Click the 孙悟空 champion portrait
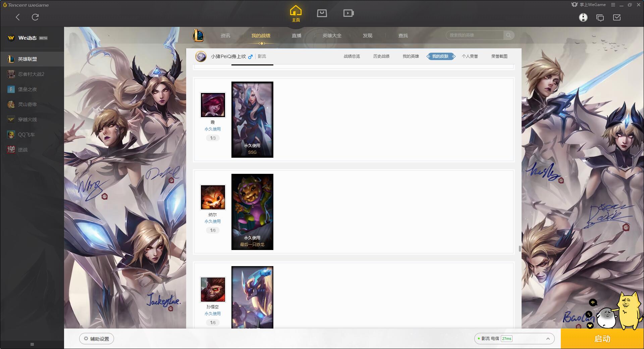This screenshot has height=349, width=644. (x=213, y=290)
